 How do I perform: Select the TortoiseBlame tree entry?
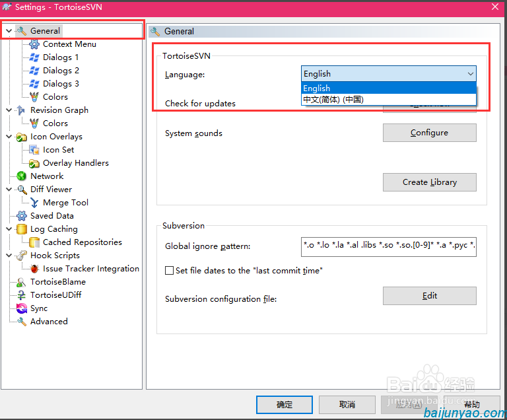pos(58,282)
